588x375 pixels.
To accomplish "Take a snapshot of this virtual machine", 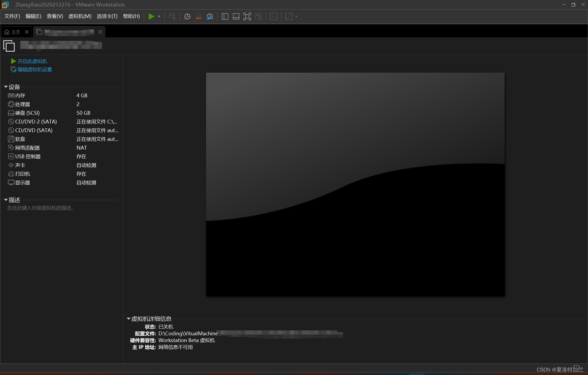I will click(x=187, y=17).
